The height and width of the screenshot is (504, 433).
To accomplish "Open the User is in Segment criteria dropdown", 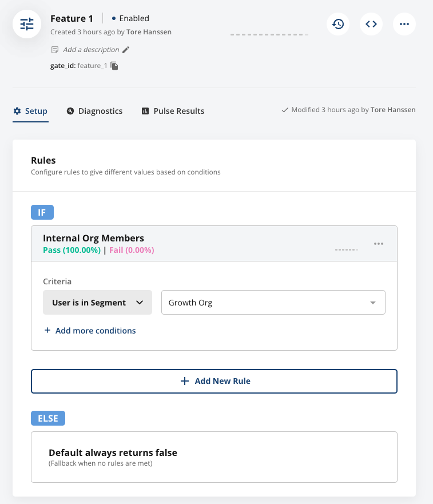I will click(x=97, y=302).
